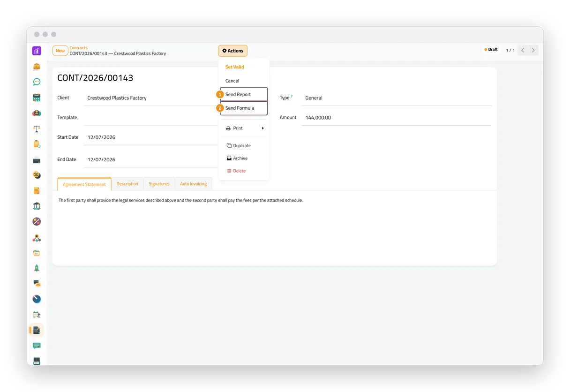Click the question mark beside Type
This screenshot has height=392, width=570.
(292, 96)
